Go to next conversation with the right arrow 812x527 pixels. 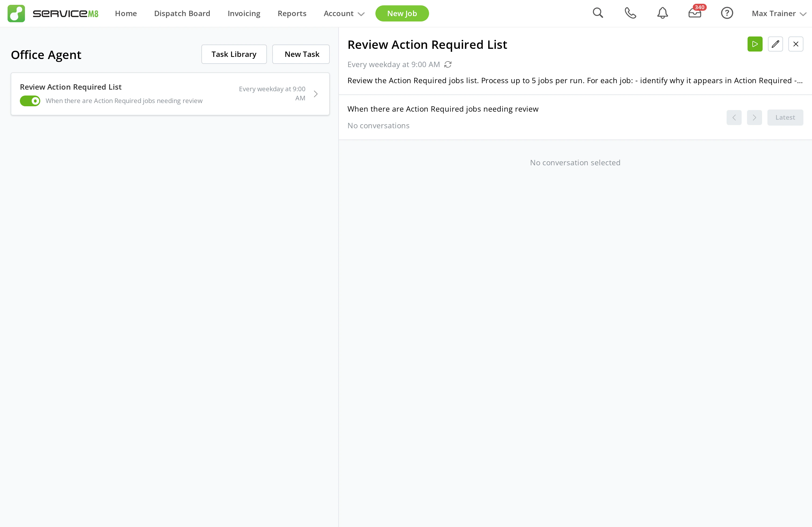pos(754,117)
